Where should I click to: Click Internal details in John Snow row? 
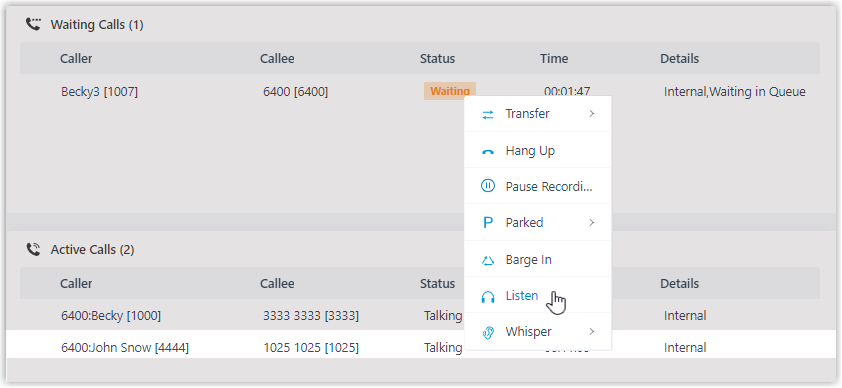coord(685,348)
